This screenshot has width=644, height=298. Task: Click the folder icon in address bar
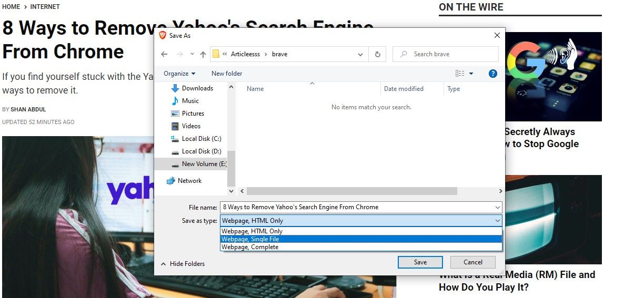216,54
